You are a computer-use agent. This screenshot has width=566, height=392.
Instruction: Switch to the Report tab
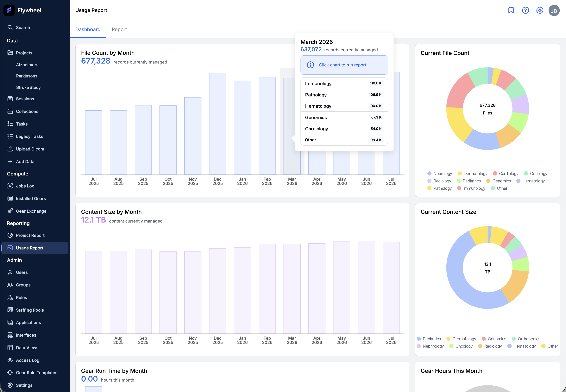pyautogui.click(x=119, y=29)
